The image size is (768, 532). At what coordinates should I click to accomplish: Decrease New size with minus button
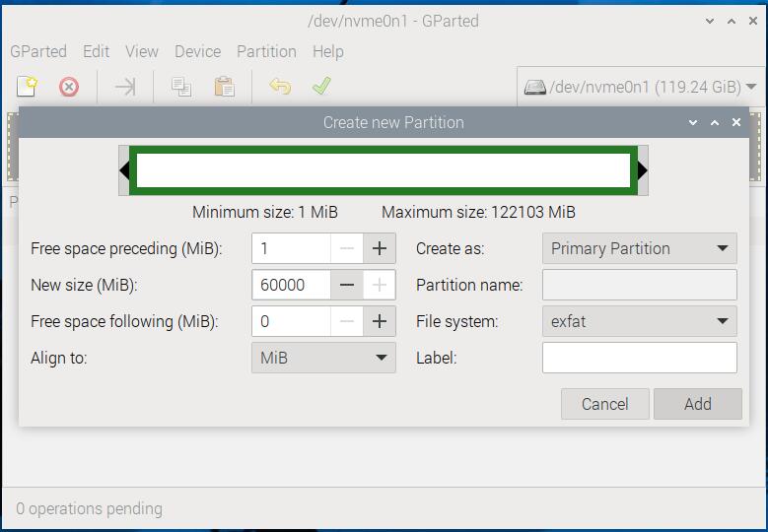click(347, 285)
